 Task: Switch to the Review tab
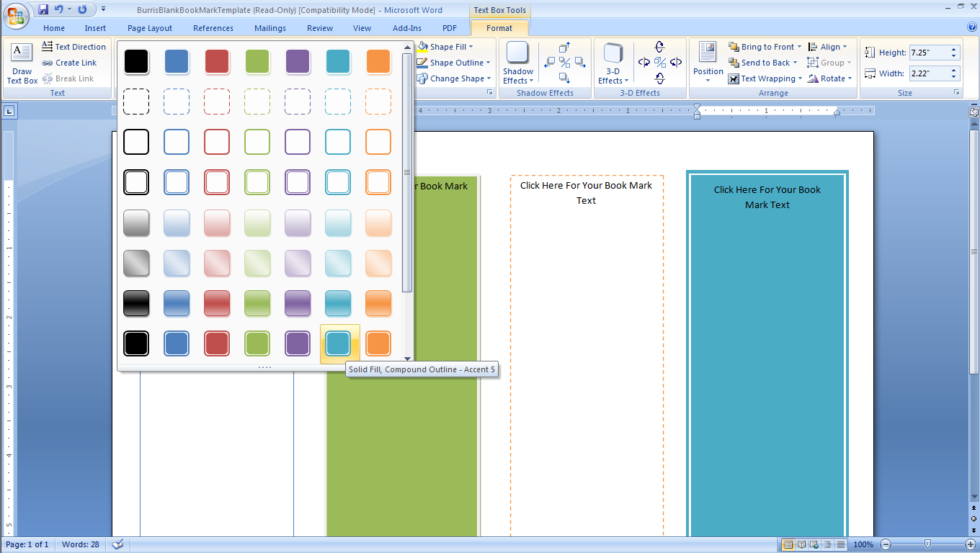point(319,28)
